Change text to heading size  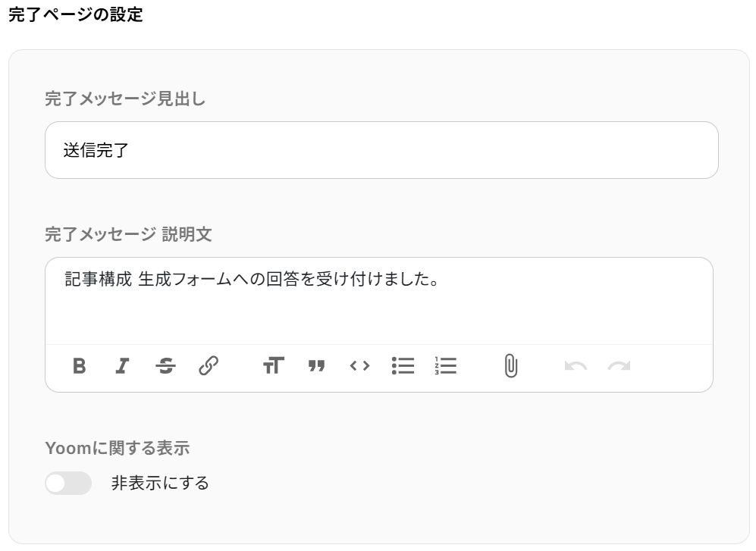click(274, 366)
